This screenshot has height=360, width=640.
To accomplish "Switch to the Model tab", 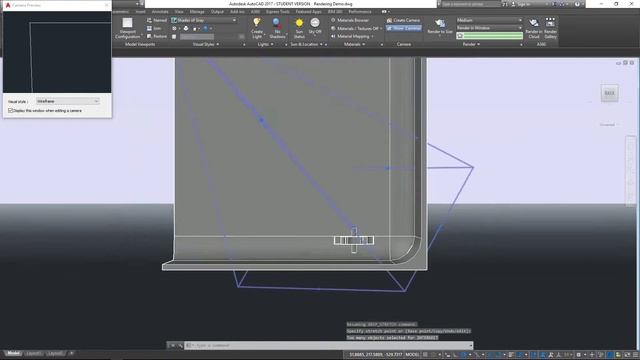I will (13, 353).
